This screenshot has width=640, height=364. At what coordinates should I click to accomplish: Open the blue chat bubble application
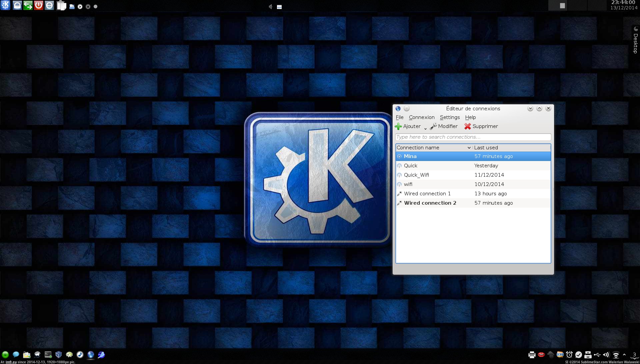tap(16, 355)
